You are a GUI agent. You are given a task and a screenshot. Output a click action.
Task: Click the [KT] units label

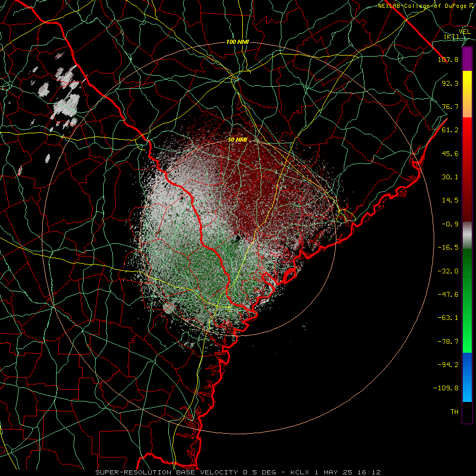[x=452, y=36]
